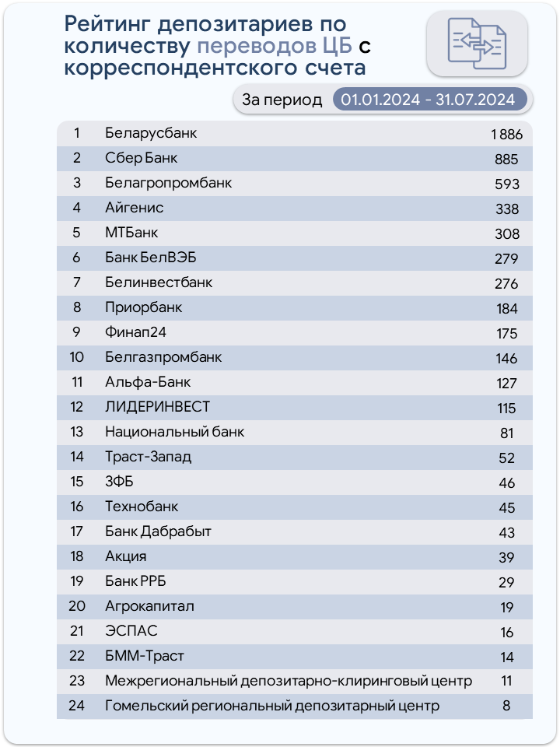560x747 pixels.
Task: Click the value 1 886
Action: [x=506, y=135]
